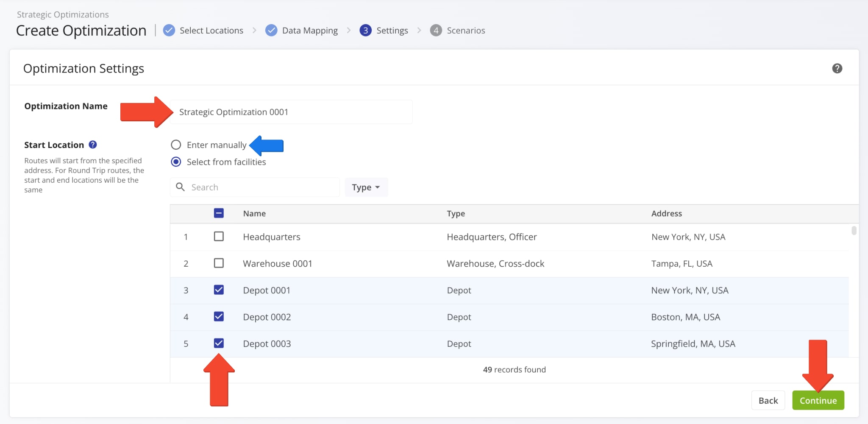The height and width of the screenshot is (424, 868).
Task: Click the search magnifier icon
Action: 180,187
